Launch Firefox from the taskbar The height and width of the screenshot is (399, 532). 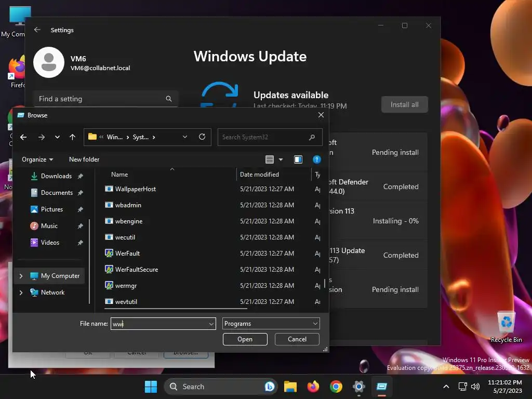pos(313,387)
